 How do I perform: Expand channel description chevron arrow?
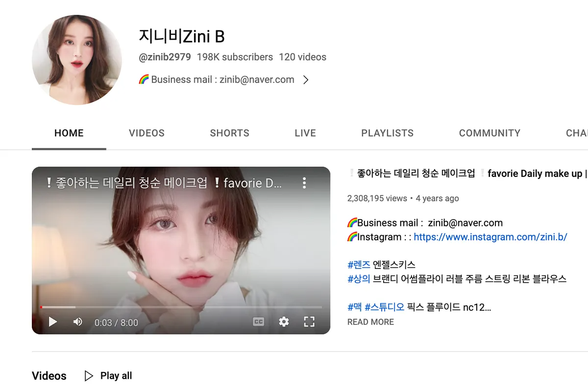[306, 80]
